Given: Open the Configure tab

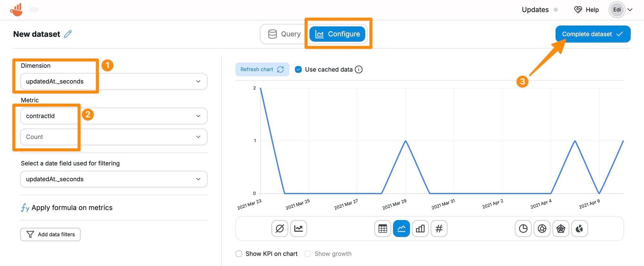Looking at the screenshot, I should pos(337,34).
